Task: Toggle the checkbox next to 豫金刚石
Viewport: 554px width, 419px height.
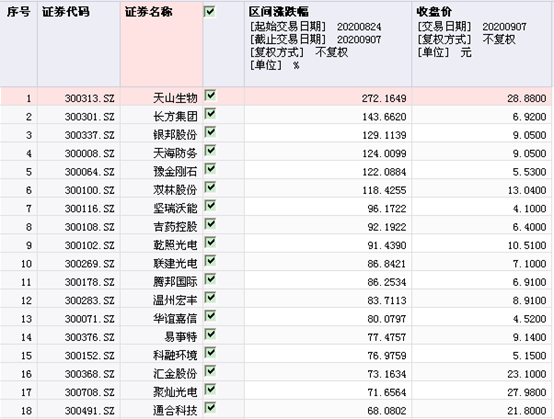Action: [x=210, y=169]
